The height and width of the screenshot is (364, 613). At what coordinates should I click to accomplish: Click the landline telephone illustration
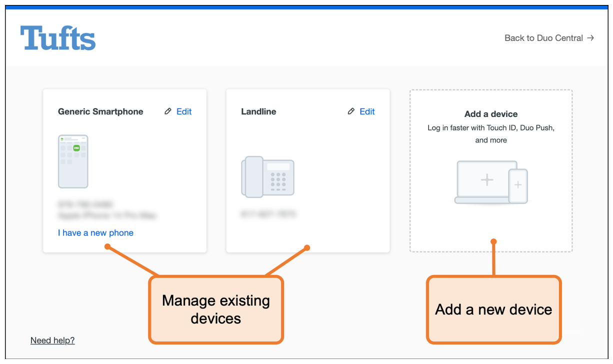[x=267, y=177]
